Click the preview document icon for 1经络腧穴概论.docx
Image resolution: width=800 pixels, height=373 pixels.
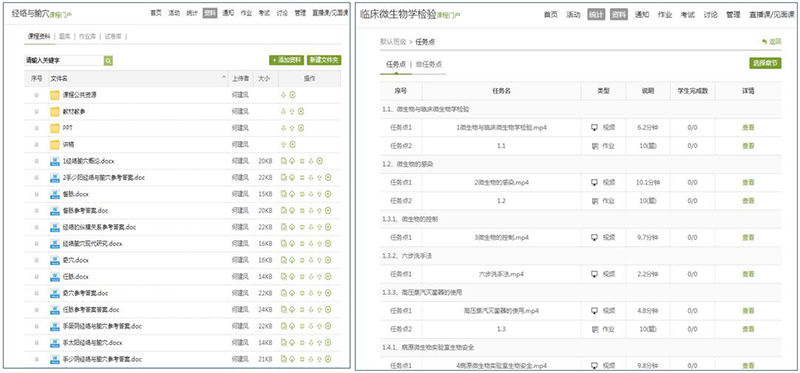(x=284, y=161)
